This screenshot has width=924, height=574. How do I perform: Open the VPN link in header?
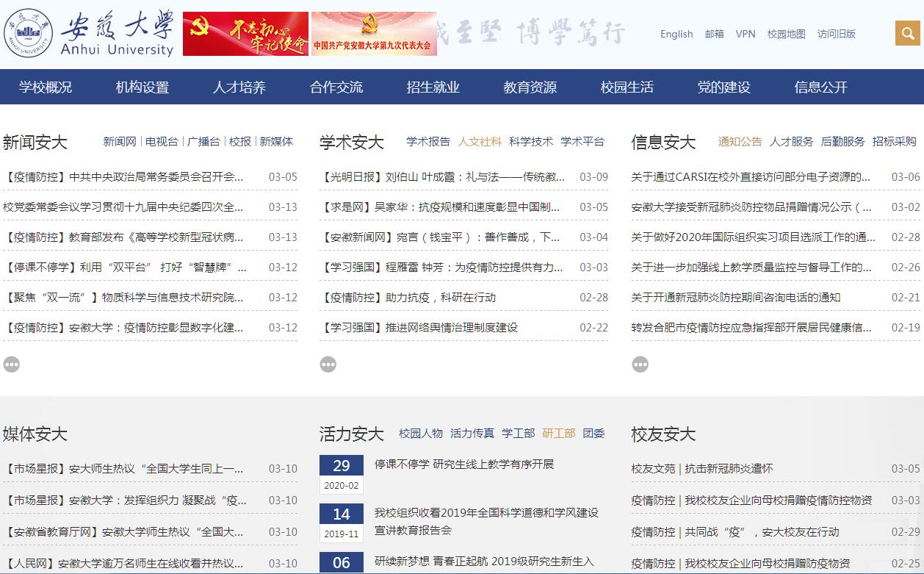click(746, 34)
